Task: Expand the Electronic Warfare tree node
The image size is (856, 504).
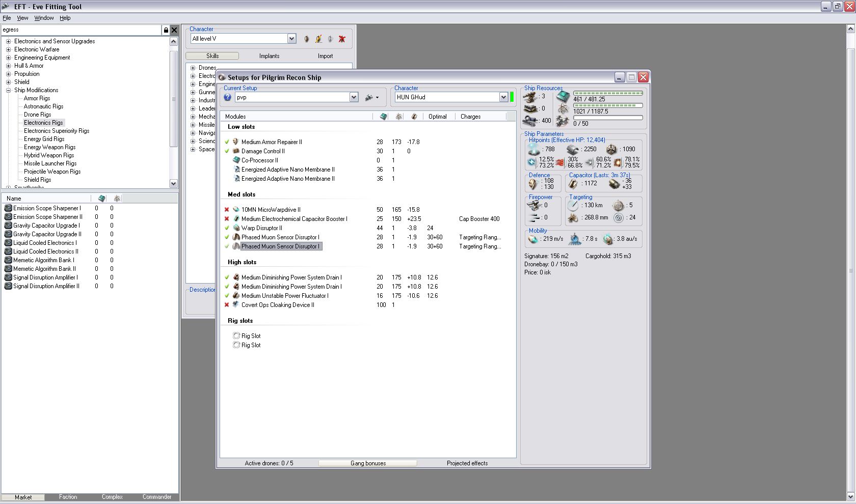Action: point(8,50)
